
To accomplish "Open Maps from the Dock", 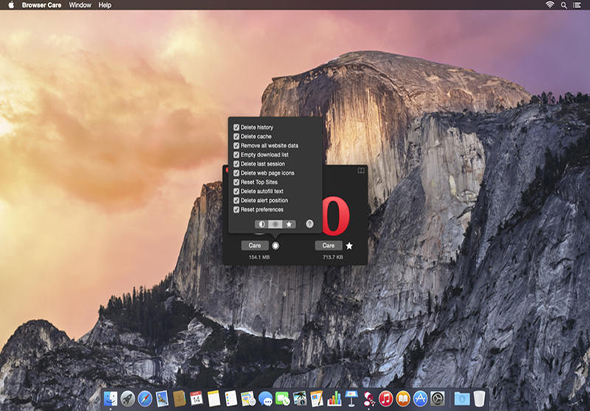I will click(x=248, y=399).
